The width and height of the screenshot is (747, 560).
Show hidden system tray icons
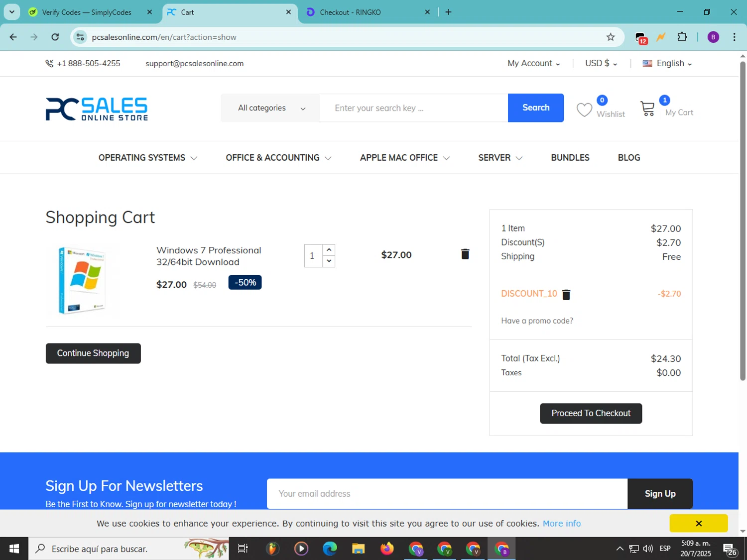point(620,549)
